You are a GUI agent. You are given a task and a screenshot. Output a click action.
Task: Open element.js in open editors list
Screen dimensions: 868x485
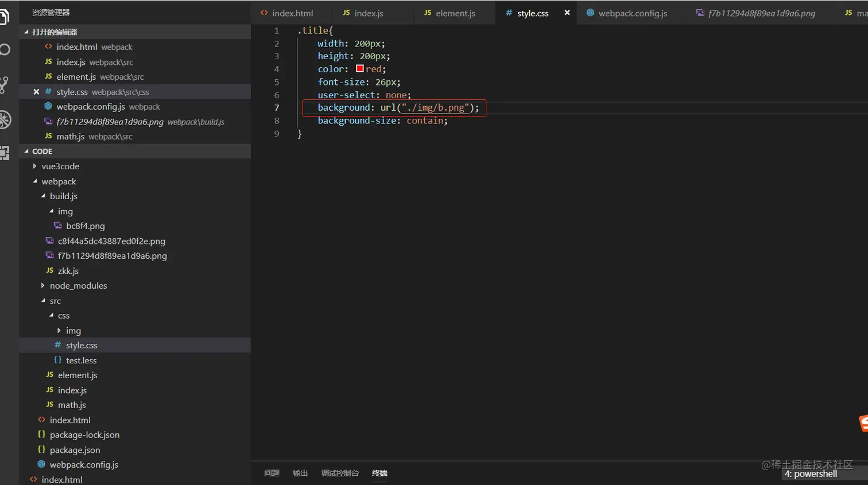click(x=134, y=77)
